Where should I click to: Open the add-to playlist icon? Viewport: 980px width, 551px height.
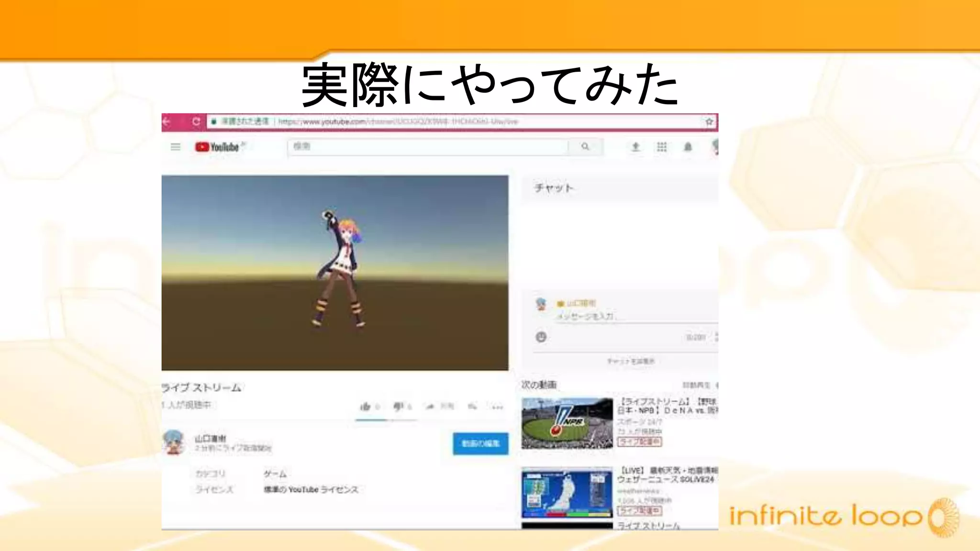coord(472,407)
